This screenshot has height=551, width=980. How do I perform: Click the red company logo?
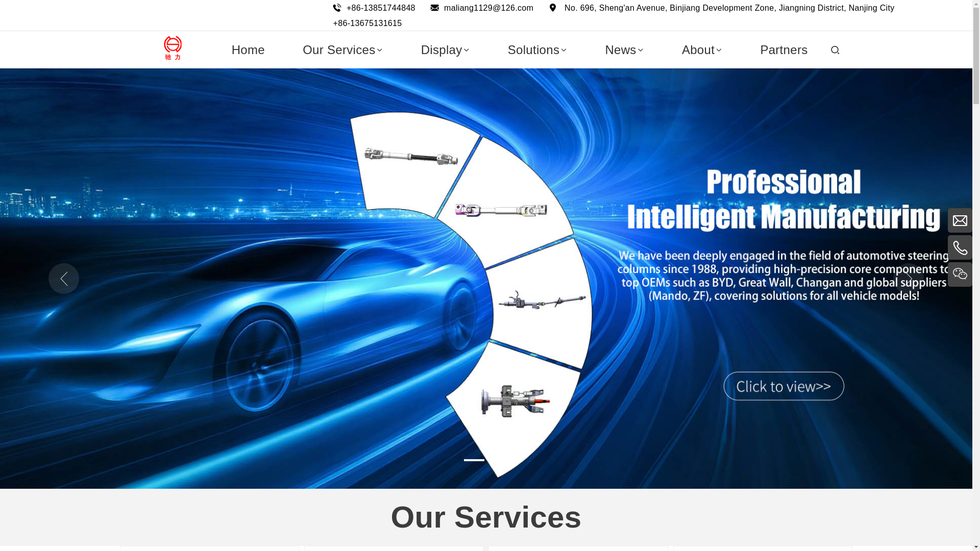[173, 48]
